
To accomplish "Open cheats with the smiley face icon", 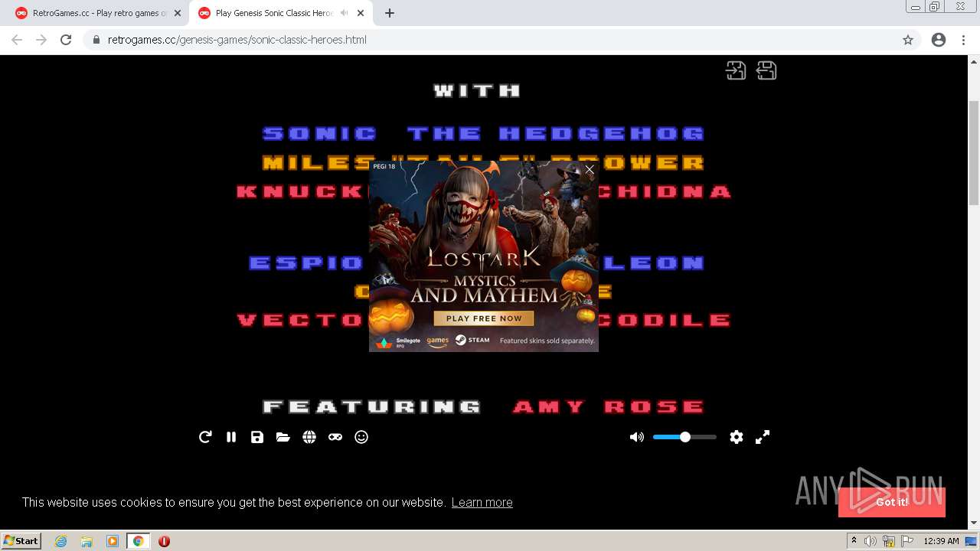I will [361, 437].
